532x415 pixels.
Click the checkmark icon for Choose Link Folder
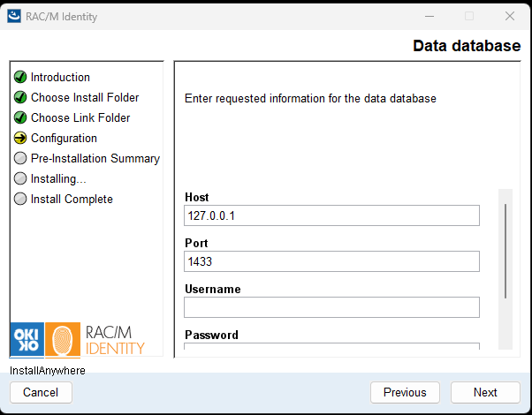(x=20, y=118)
